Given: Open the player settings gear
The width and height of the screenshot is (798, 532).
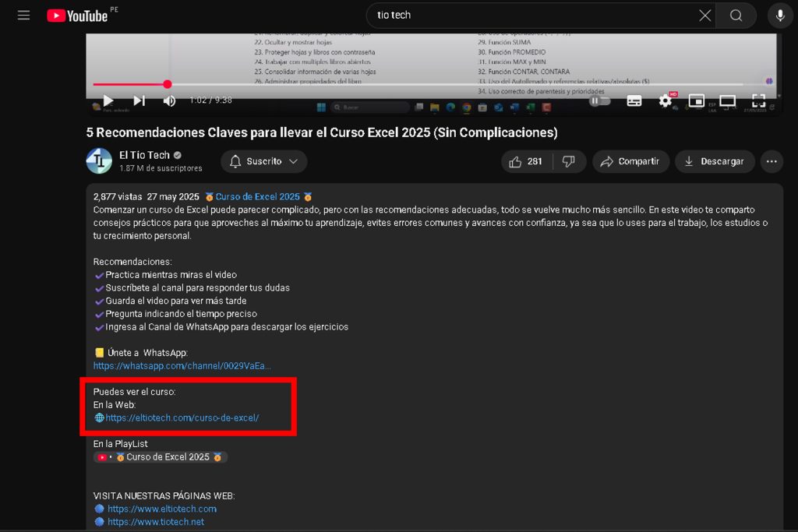Looking at the screenshot, I should pyautogui.click(x=666, y=100).
